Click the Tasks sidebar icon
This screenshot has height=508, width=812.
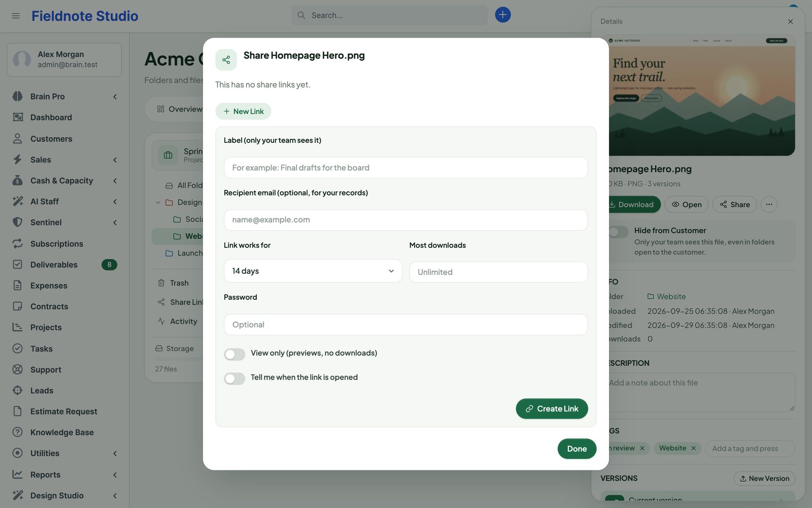pos(18,348)
